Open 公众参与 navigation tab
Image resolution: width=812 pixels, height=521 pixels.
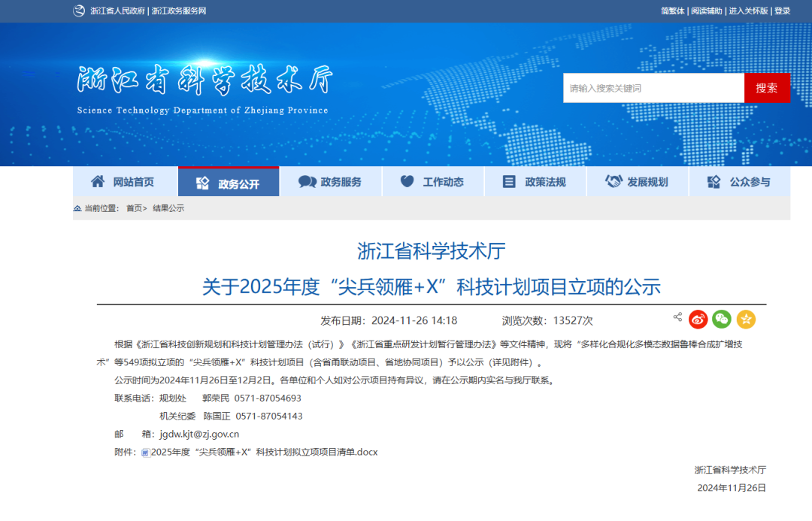[x=740, y=181]
